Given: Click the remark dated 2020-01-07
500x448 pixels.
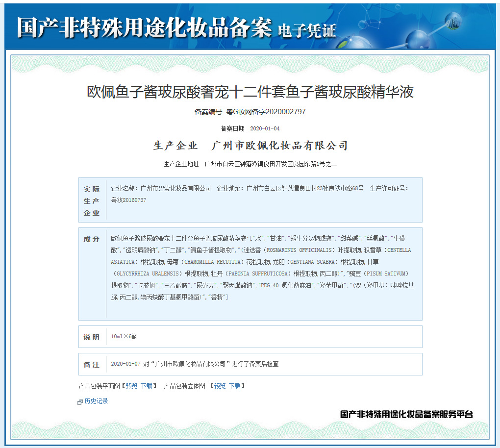Looking at the screenshot, I should click(x=195, y=364).
